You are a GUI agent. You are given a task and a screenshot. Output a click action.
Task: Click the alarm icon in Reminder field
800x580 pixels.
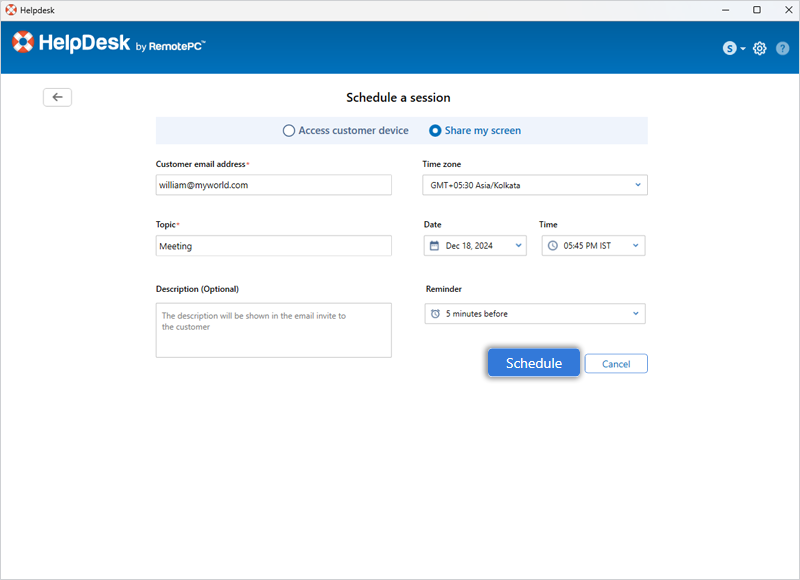(435, 314)
